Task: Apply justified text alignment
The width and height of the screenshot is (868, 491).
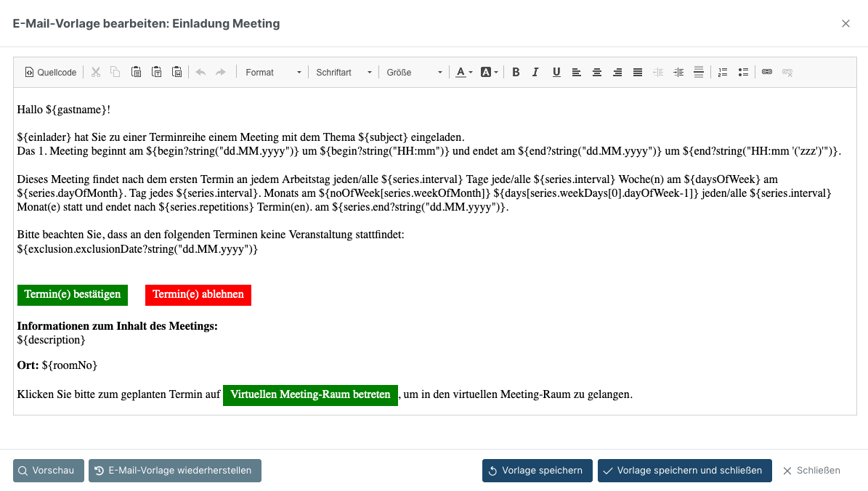Action: 638,72
